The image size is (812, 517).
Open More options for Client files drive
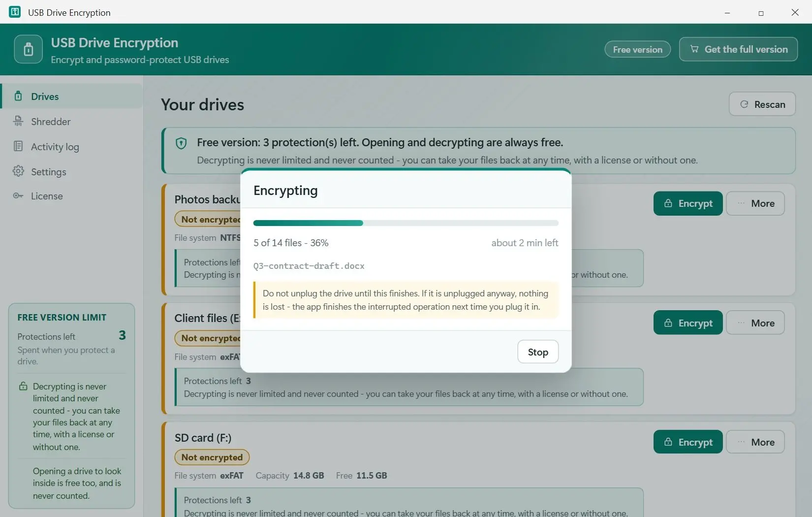pyautogui.click(x=755, y=323)
